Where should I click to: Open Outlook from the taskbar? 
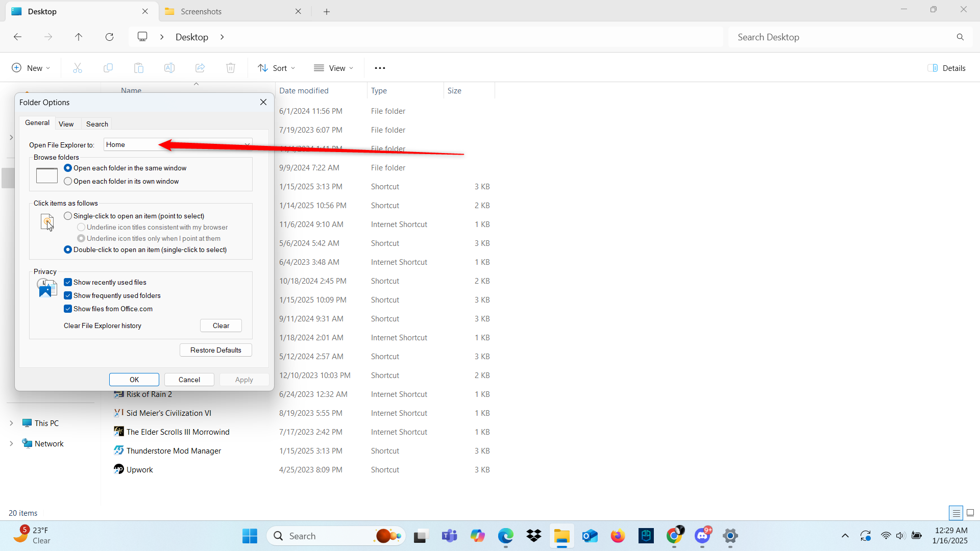coord(590,536)
